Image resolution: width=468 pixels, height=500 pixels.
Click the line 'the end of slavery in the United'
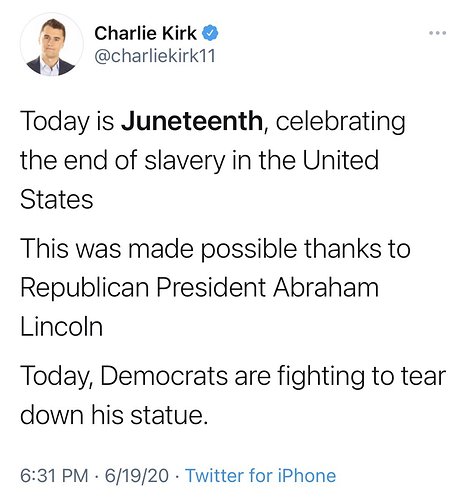tap(199, 160)
